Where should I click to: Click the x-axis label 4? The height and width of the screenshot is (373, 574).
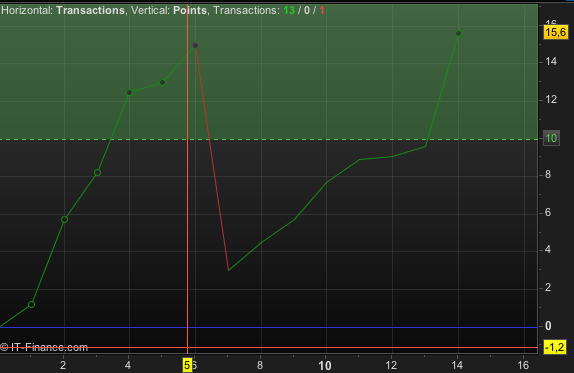click(x=128, y=365)
